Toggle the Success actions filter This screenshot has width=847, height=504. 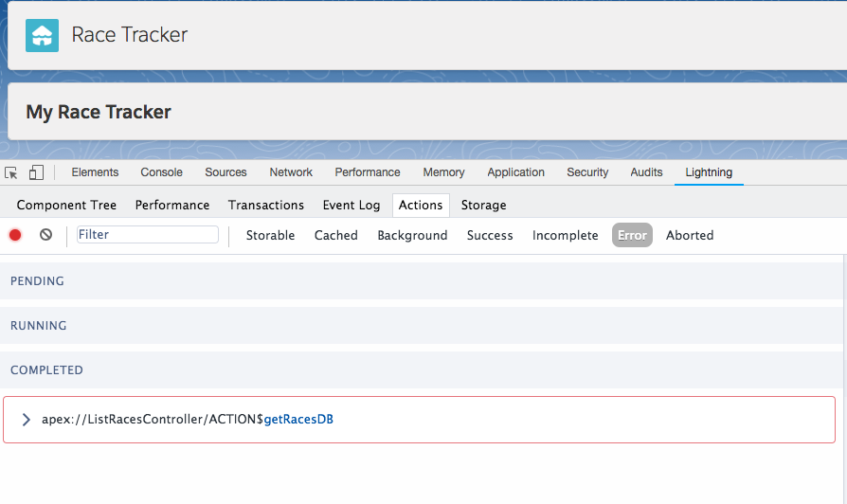pos(490,235)
